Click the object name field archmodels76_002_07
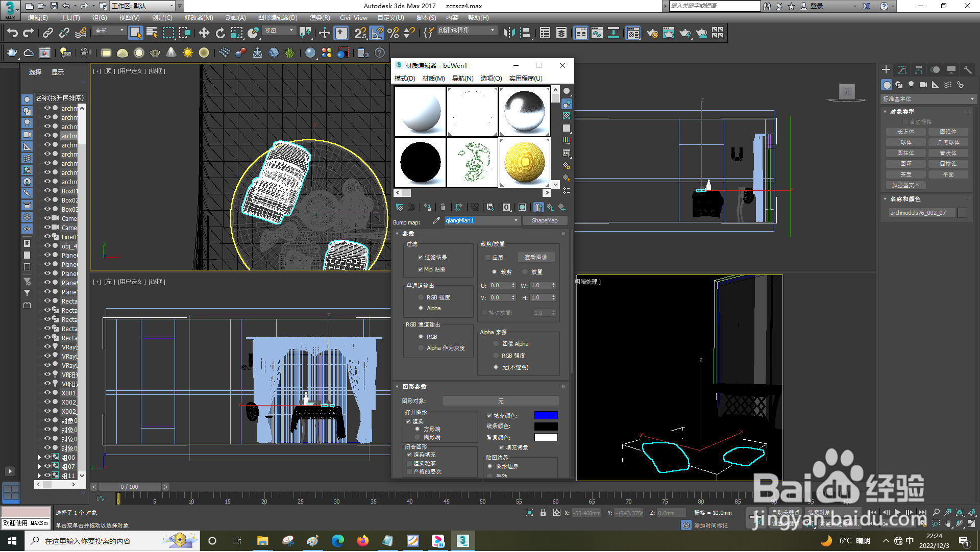Image resolution: width=980 pixels, height=552 pixels. coord(922,213)
